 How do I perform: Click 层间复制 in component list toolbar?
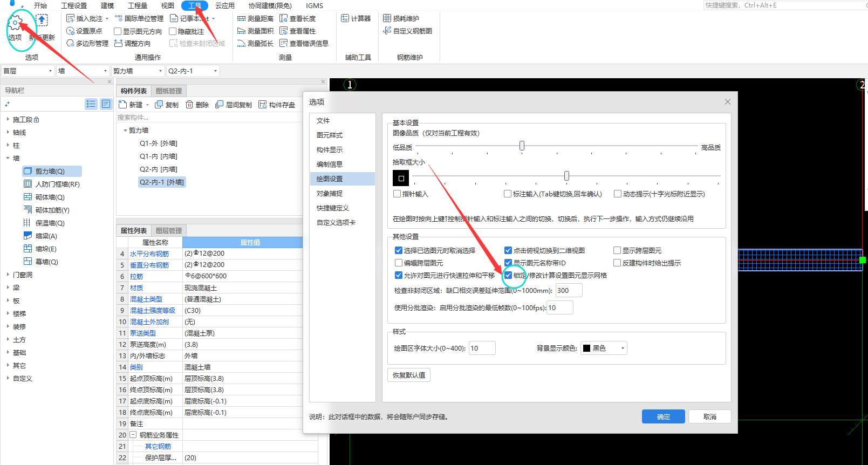click(234, 105)
